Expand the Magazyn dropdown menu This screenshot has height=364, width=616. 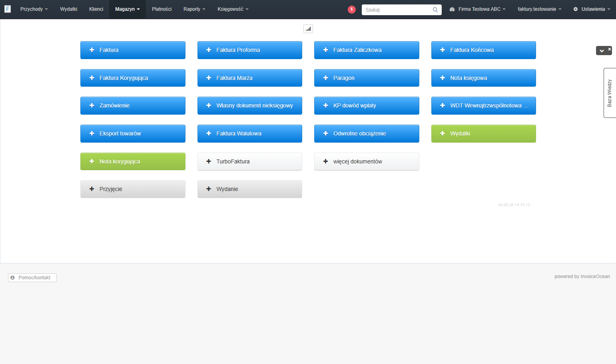click(128, 9)
